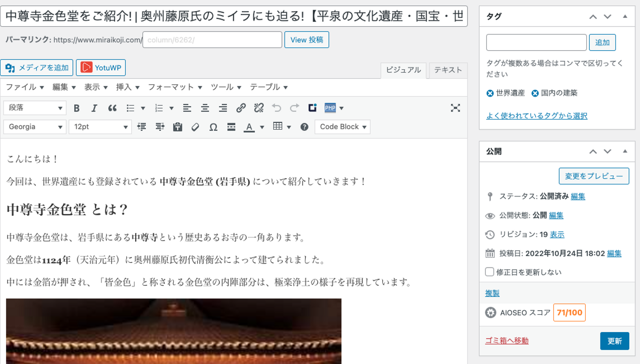Image resolution: width=640 pixels, height=364 pixels.
Task: Open the Georgia font family dropdown
Action: click(35, 127)
